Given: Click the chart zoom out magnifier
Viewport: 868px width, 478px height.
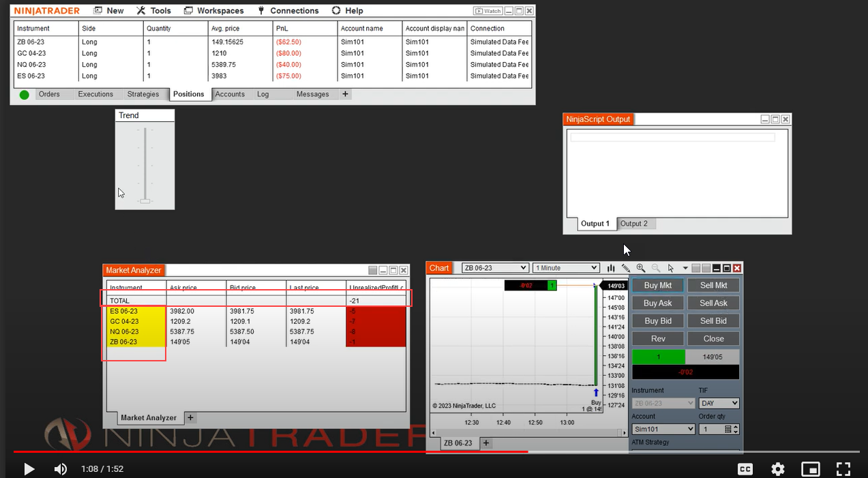Looking at the screenshot, I should click(x=656, y=268).
